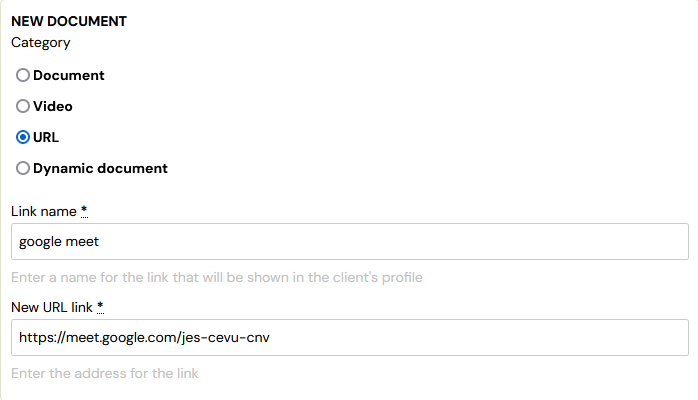Viewport: 698px width, 400px height.
Task: Click the Category section label
Action: click(41, 43)
